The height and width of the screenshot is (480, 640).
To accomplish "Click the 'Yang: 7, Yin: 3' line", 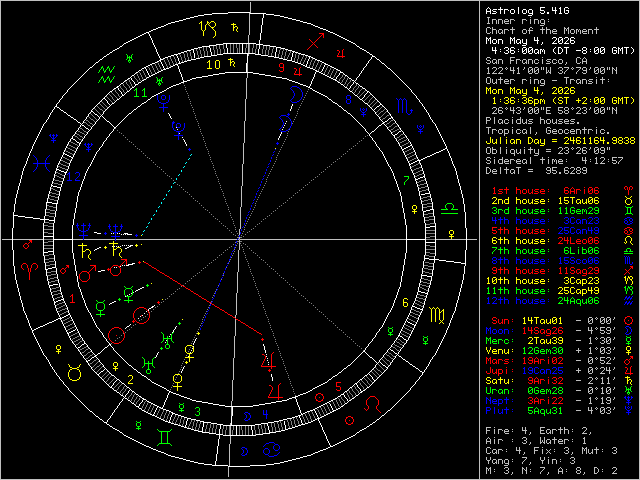I will click(530, 461).
